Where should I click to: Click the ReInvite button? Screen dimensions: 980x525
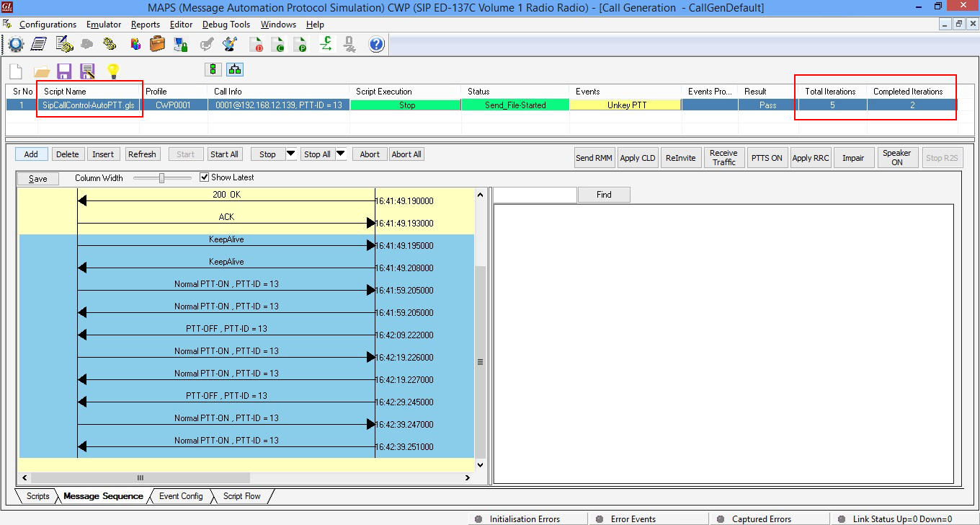point(681,158)
